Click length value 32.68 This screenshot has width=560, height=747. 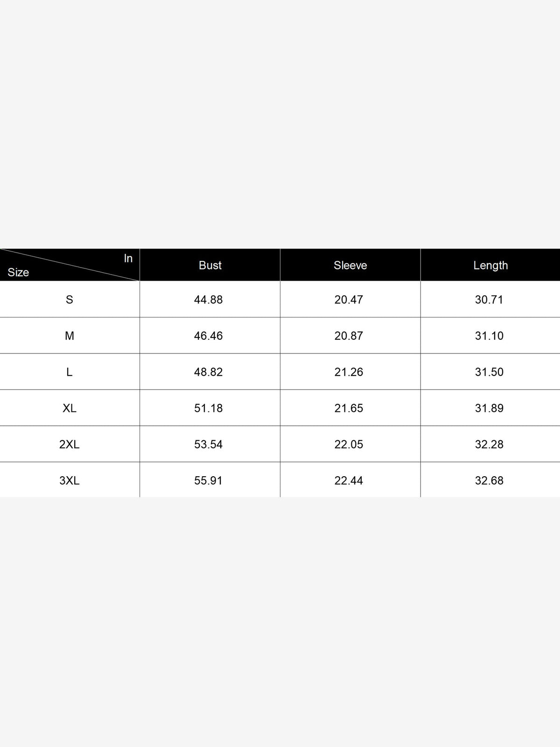(489, 480)
